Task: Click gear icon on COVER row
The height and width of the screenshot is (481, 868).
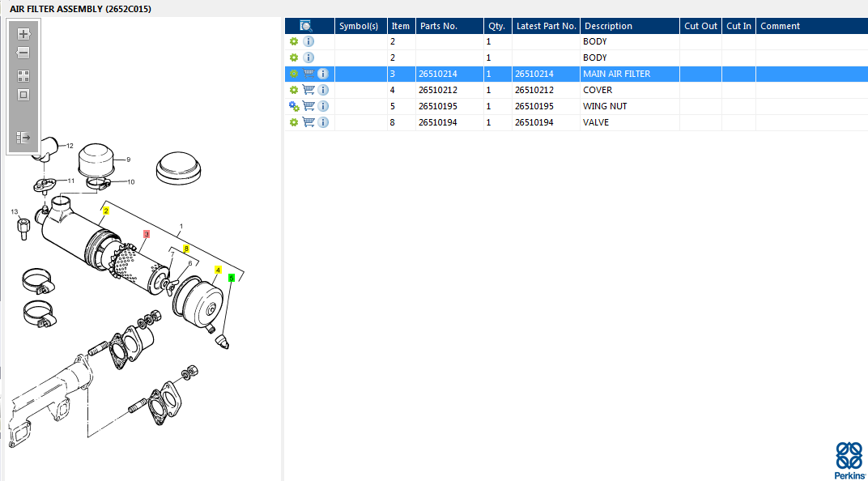Action: [294, 90]
